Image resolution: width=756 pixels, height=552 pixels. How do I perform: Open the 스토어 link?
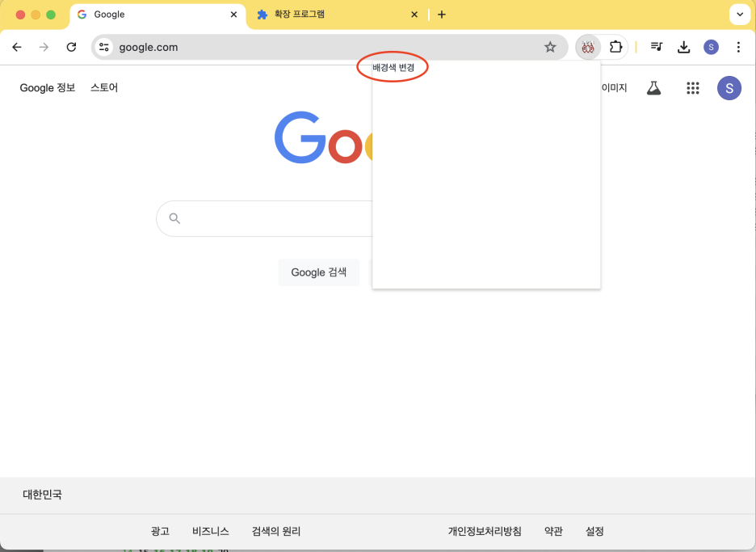104,88
